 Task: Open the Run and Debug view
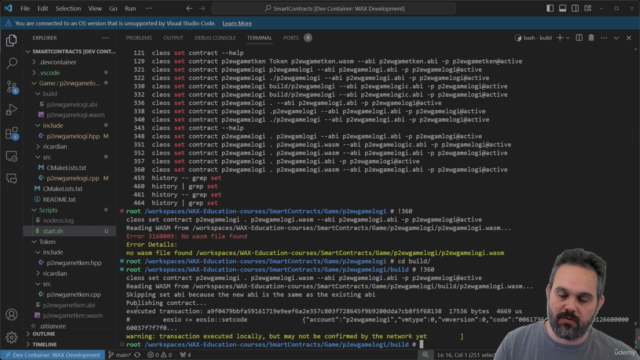tap(11, 110)
